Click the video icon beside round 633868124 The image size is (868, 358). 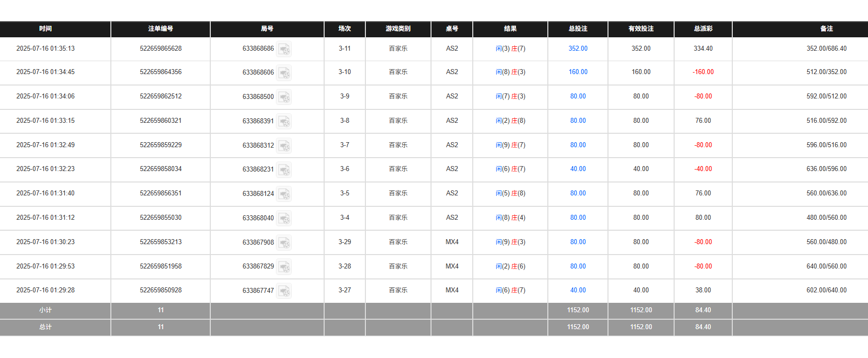coord(284,194)
